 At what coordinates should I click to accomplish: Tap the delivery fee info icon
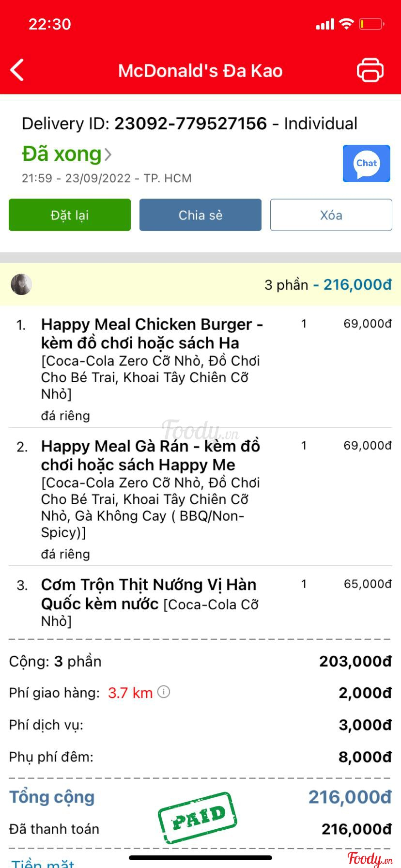(164, 692)
